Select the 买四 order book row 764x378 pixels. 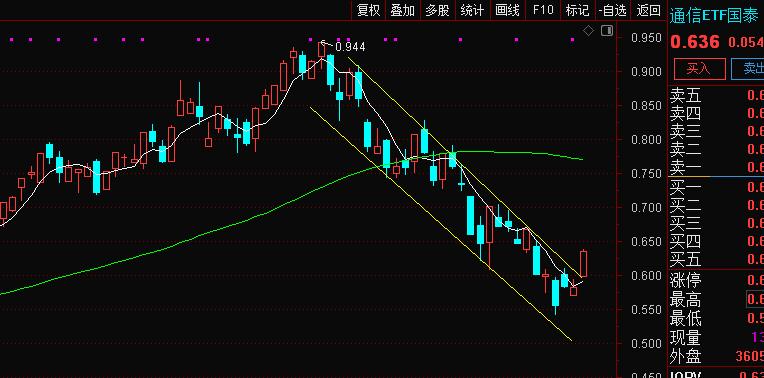716,241
